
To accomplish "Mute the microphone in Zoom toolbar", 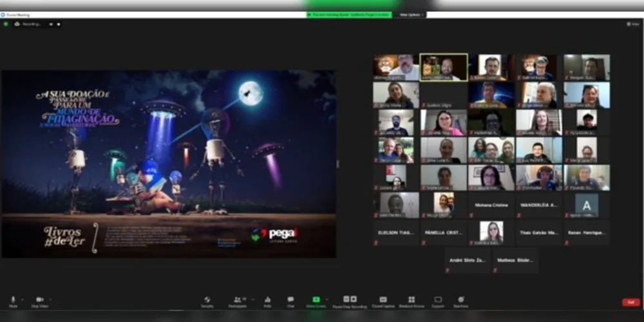I will [13, 302].
